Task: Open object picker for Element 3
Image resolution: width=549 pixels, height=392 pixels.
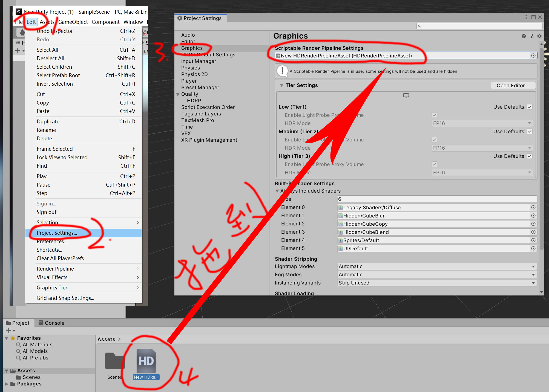Action: click(x=533, y=232)
